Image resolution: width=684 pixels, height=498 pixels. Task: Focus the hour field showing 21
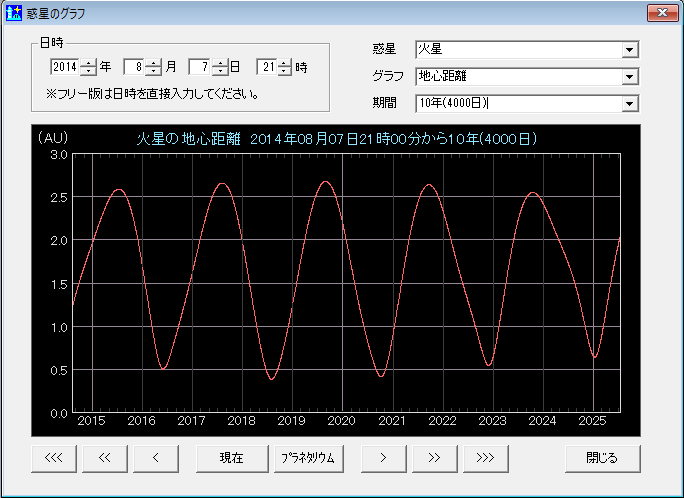pos(266,68)
